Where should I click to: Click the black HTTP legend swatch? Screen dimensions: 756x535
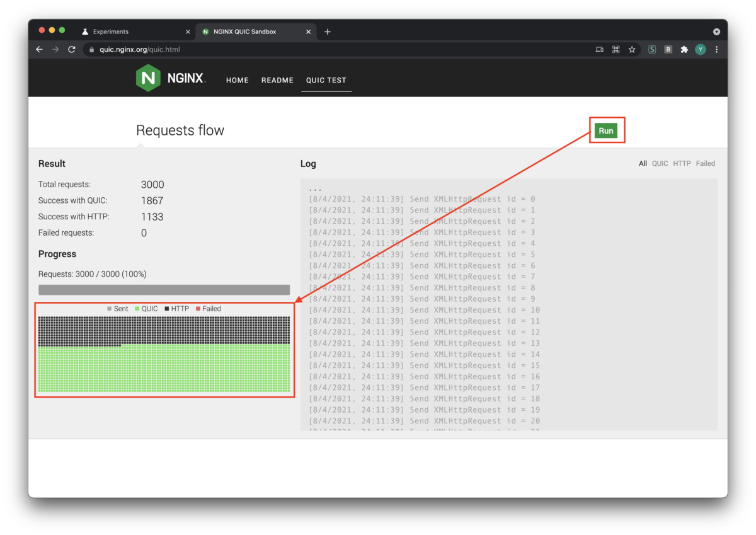(x=167, y=309)
